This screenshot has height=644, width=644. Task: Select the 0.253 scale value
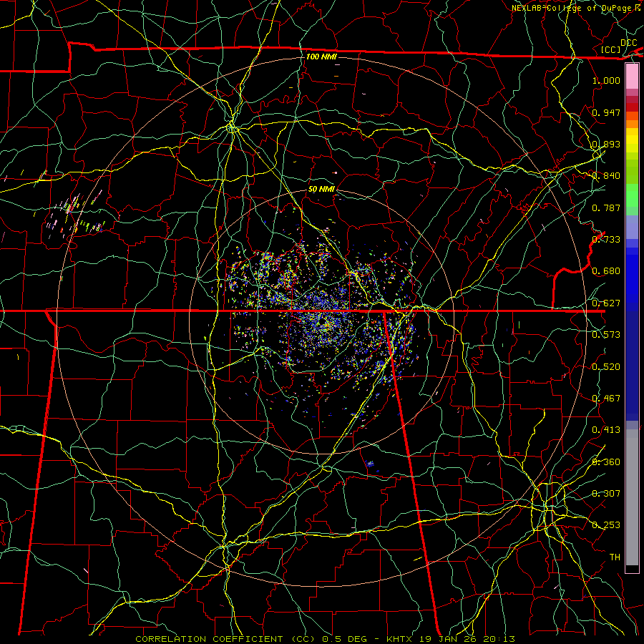[606, 525]
